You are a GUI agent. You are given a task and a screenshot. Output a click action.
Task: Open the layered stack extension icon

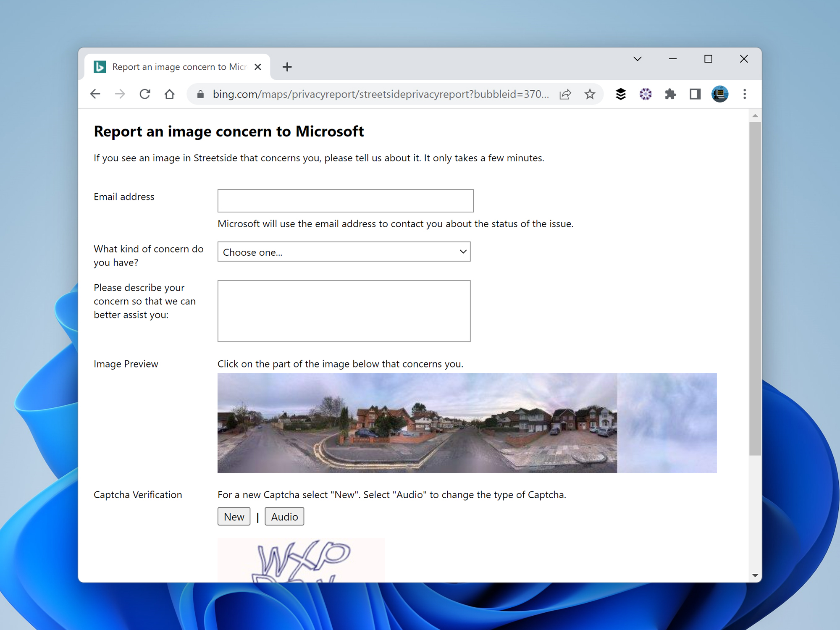click(620, 94)
